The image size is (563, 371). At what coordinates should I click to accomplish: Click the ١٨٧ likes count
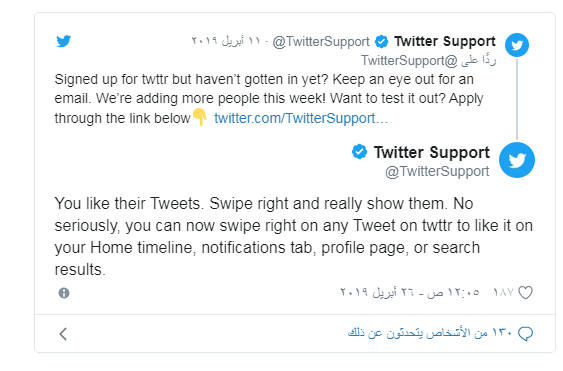pos(504,292)
